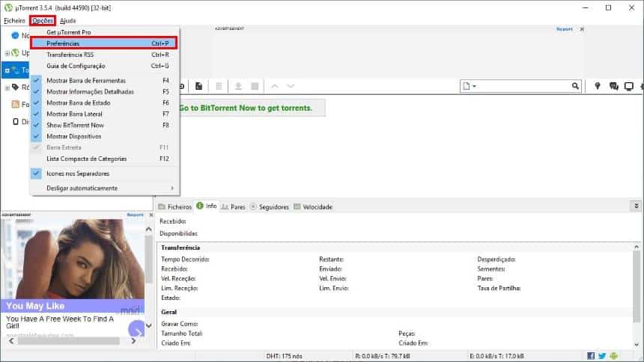Click the RSS feeds orange icon
644x362 pixels.
click(16, 104)
